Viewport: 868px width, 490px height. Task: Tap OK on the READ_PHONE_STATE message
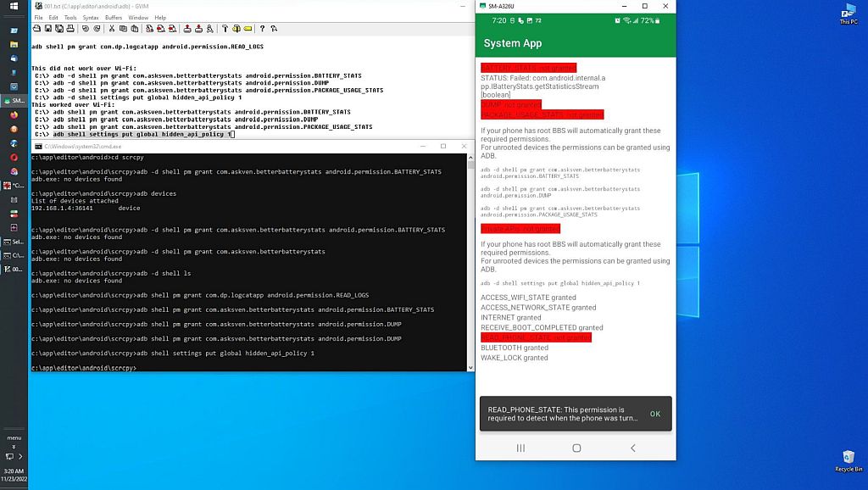(x=655, y=414)
